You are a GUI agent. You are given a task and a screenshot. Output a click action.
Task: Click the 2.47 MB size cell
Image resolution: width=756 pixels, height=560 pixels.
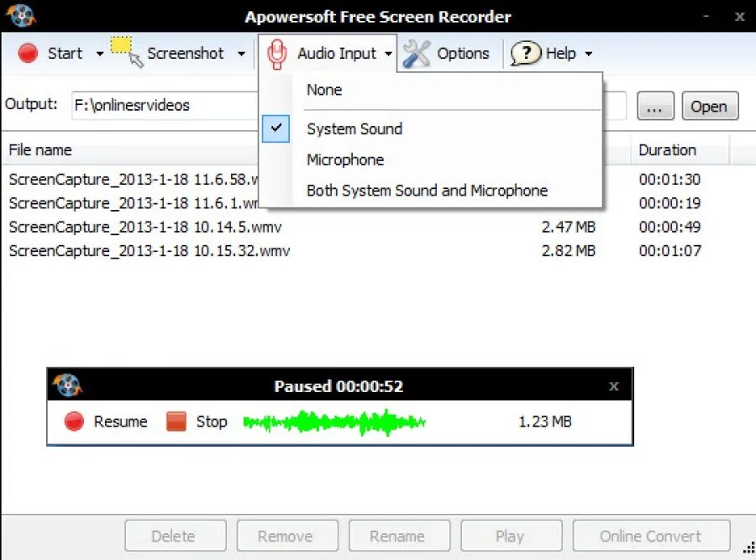pyautogui.click(x=568, y=227)
